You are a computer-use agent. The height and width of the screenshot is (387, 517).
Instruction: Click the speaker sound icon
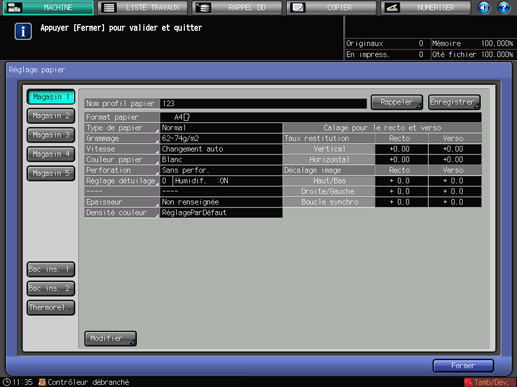coord(484,7)
